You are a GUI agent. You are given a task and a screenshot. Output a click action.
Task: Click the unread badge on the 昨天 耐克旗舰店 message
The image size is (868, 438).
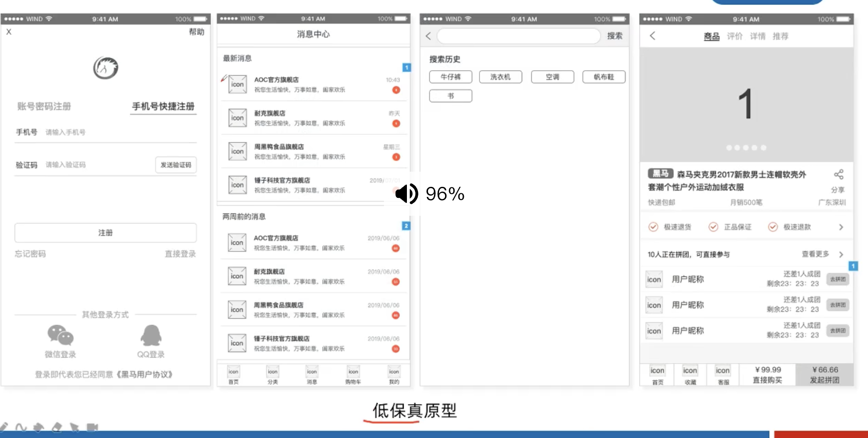point(396,124)
